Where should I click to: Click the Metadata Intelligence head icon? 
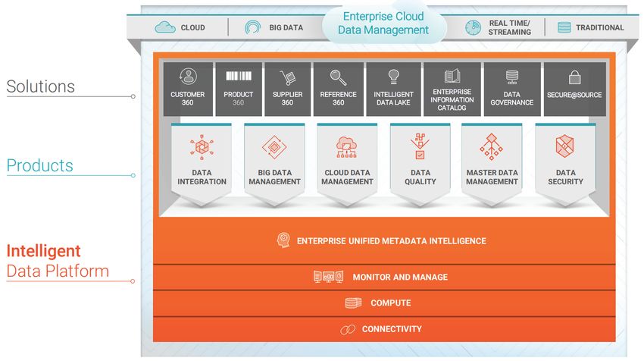coord(283,240)
